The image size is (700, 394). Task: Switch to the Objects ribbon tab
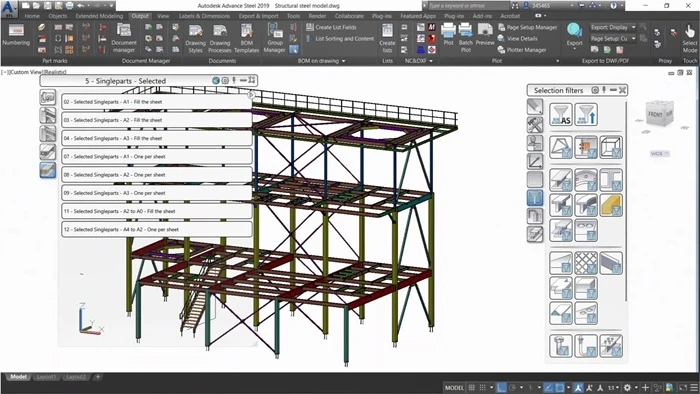point(58,16)
